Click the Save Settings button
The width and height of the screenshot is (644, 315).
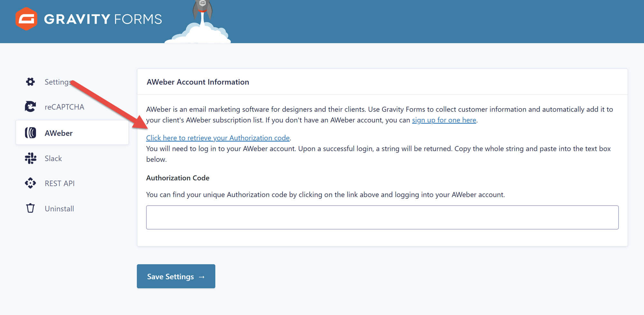(x=176, y=276)
